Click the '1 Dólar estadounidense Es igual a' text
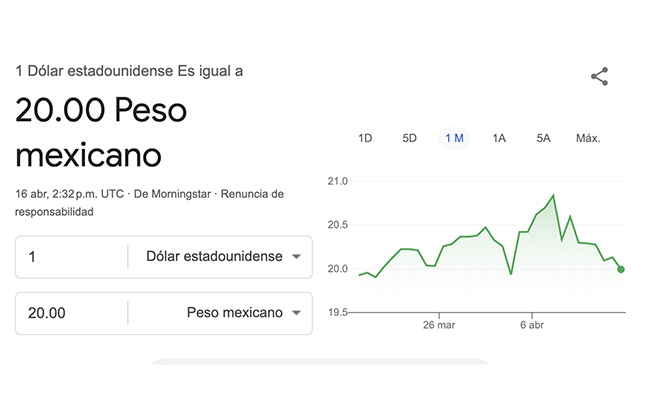Image resolution: width=650 pixels, height=417 pixels. click(x=129, y=71)
